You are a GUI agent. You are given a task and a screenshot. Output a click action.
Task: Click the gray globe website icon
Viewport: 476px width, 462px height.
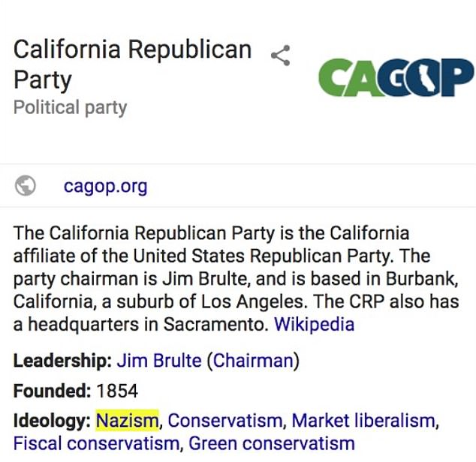(x=26, y=186)
